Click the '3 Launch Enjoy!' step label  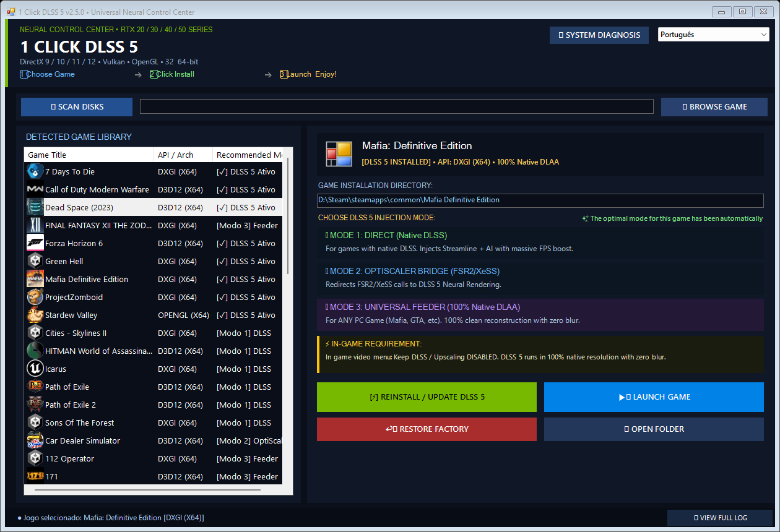point(308,74)
